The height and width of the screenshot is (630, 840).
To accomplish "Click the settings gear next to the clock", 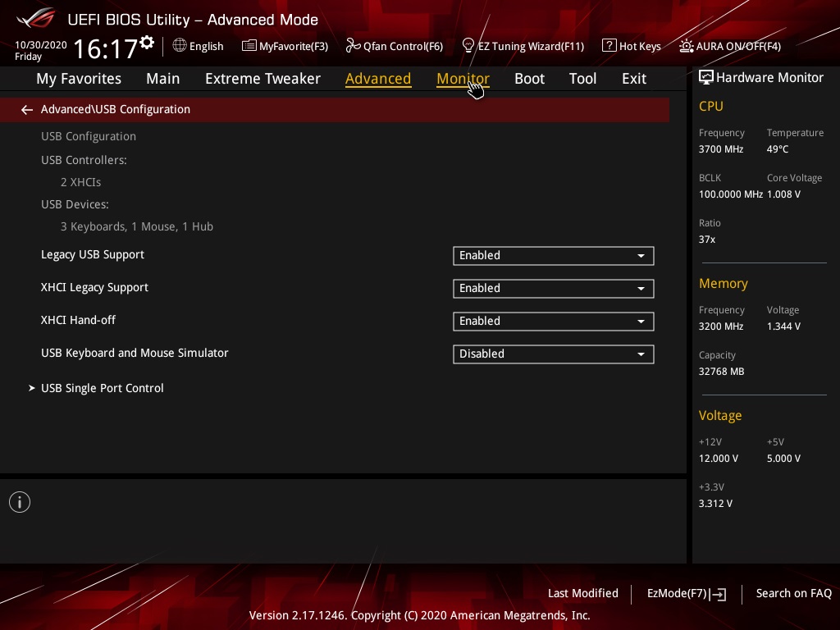I will (x=147, y=43).
